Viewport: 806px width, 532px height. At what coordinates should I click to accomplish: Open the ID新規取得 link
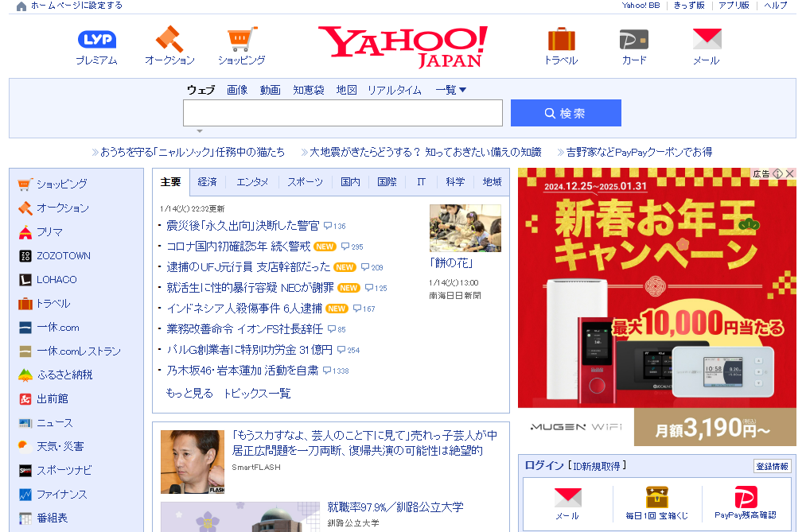tap(597, 466)
